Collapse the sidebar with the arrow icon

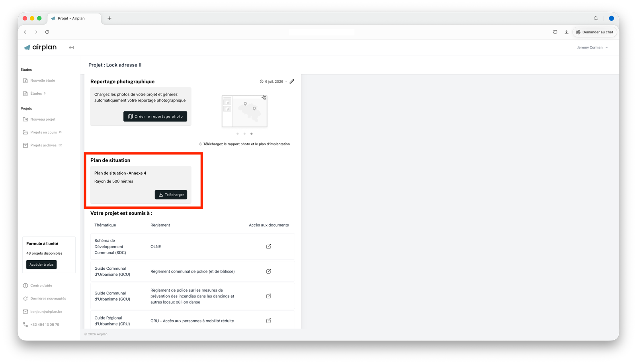pyautogui.click(x=71, y=47)
